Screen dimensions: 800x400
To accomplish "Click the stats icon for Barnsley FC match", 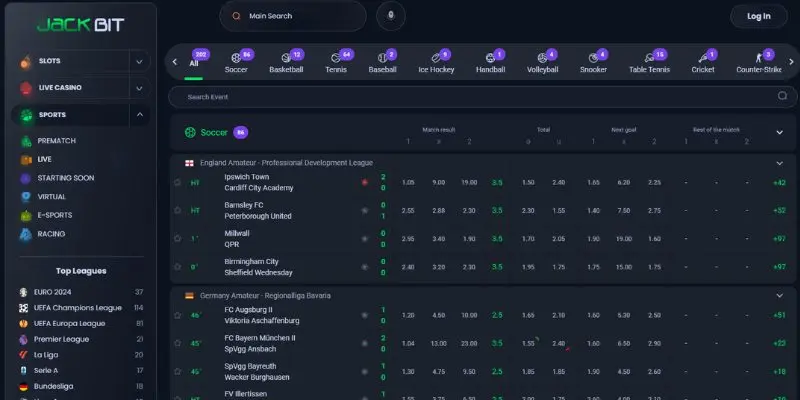I will pos(365,210).
